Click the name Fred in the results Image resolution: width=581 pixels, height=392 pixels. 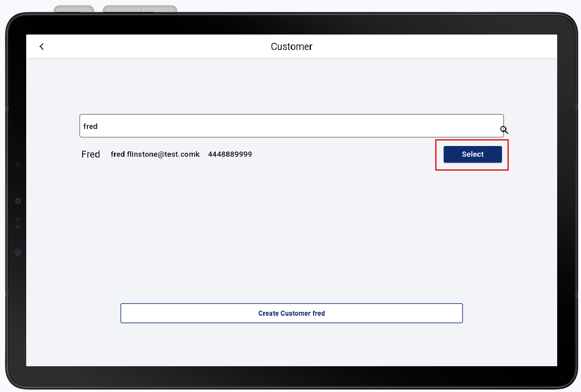tap(91, 154)
